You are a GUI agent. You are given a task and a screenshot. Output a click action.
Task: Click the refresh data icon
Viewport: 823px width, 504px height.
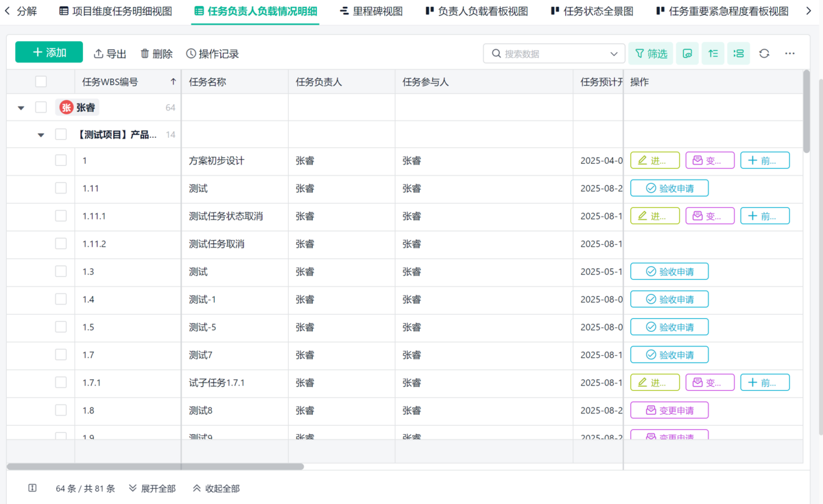tap(764, 53)
